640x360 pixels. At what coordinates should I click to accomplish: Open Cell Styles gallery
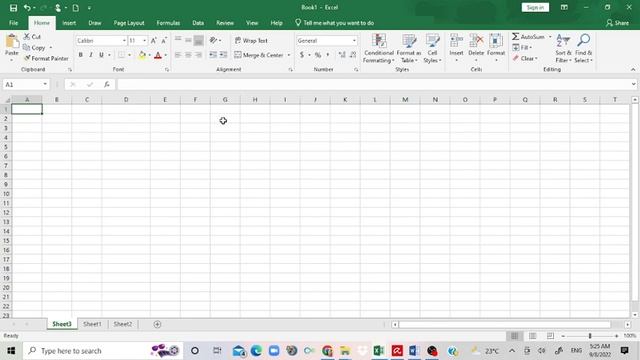(x=432, y=48)
